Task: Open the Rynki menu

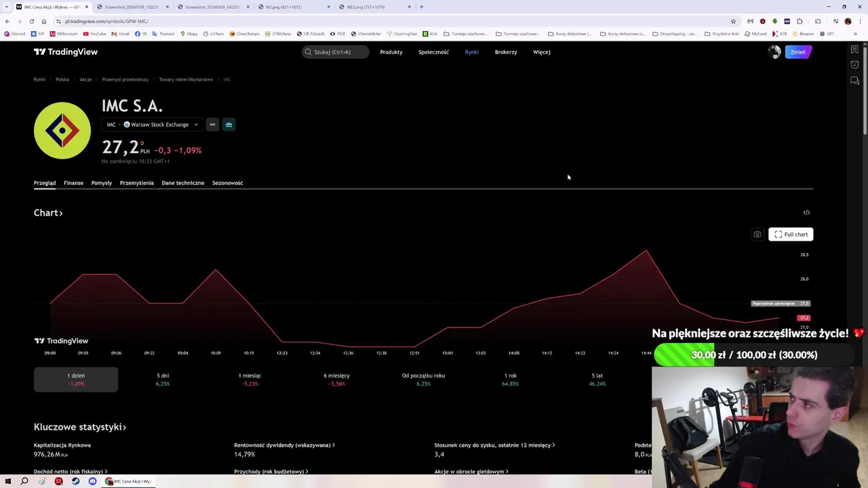Action: coord(472,52)
